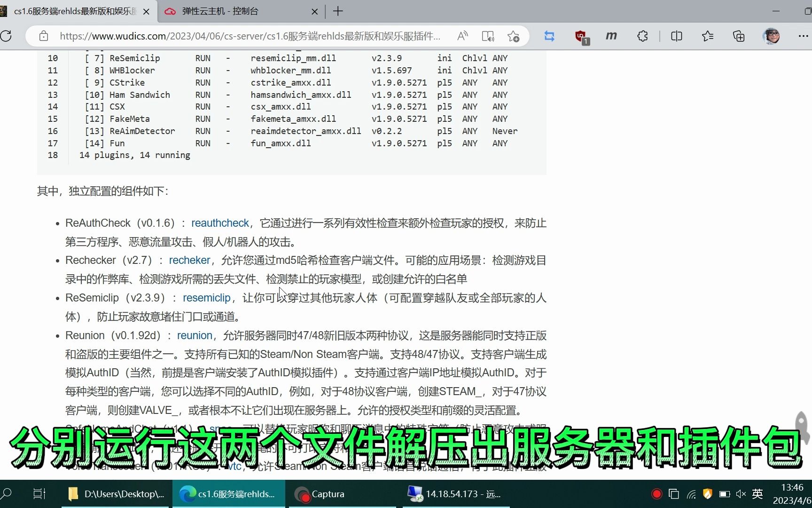Open the security shield tray icon
Image resolution: width=812 pixels, height=508 pixels.
tap(708, 494)
